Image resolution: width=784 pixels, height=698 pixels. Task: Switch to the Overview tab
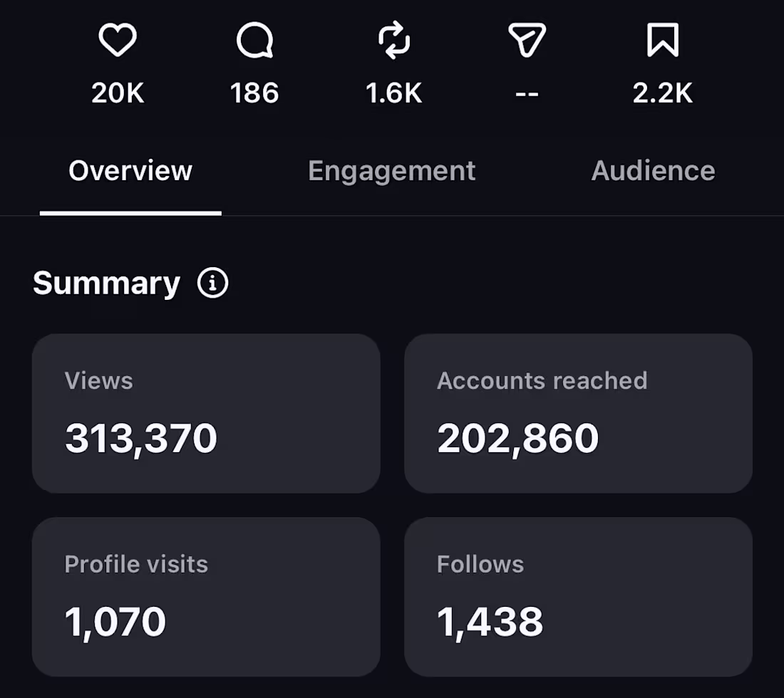130,172
